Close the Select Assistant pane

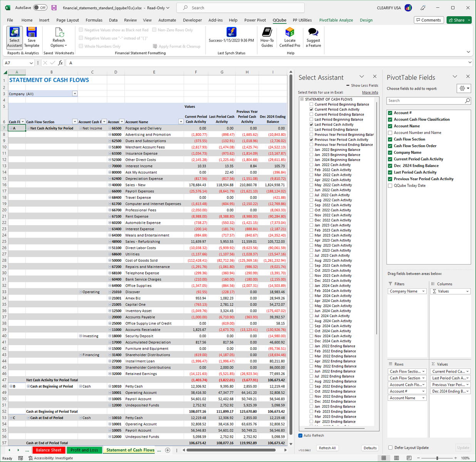[x=375, y=77]
